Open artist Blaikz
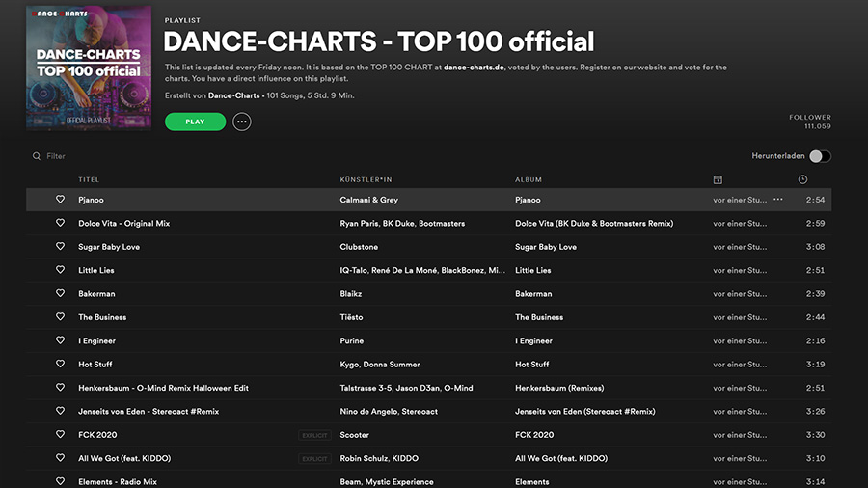Image resolution: width=868 pixels, height=488 pixels. click(351, 294)
